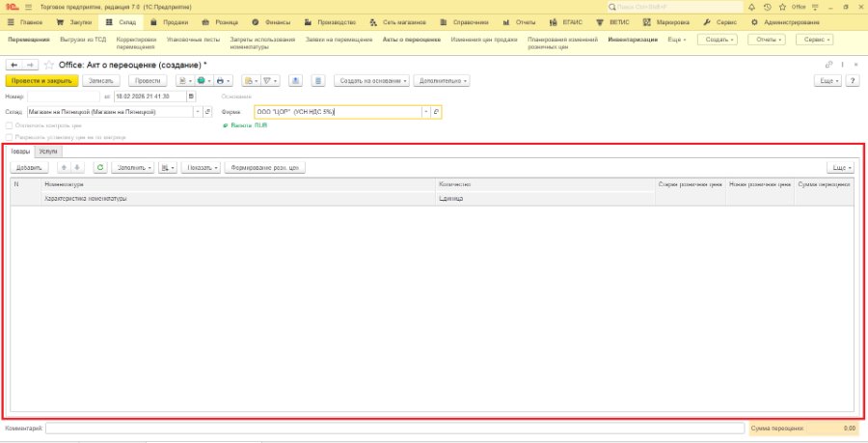This screenshot has width=868, height=443.
Task: Open the funnel filter icon menu
Action: tap(270, 81)
